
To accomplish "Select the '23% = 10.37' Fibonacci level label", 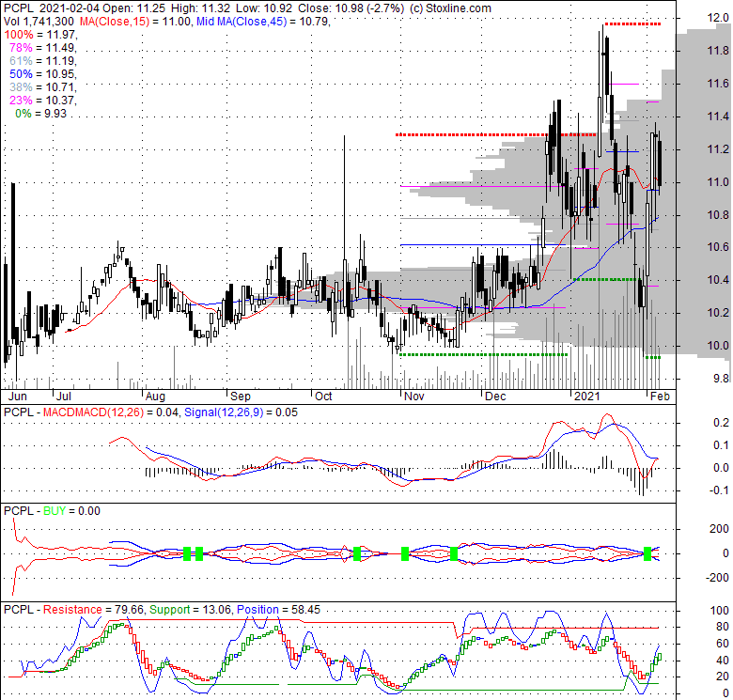I will pyautogui.click(x=42, y=100).
